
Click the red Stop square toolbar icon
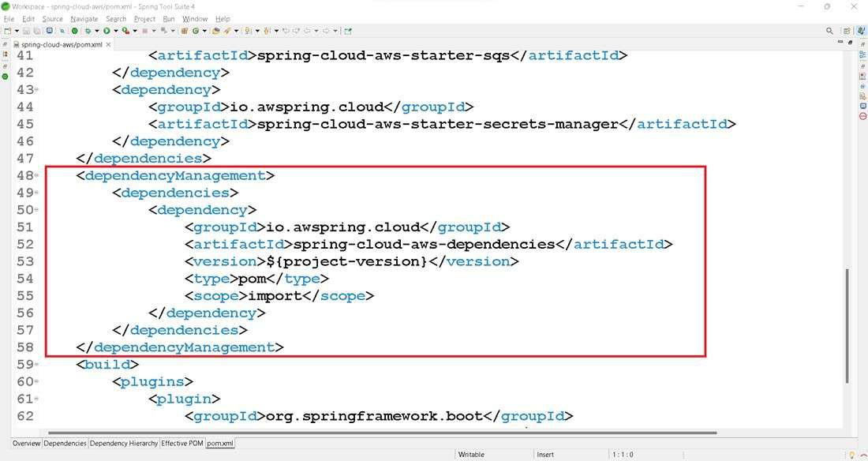click(x=145, y=31)
